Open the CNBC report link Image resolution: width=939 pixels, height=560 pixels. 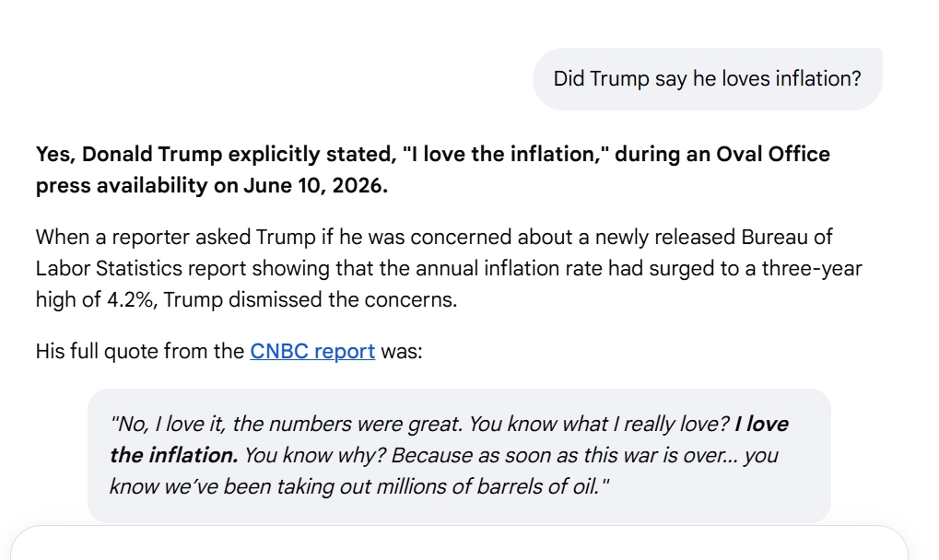pos(312,351)
